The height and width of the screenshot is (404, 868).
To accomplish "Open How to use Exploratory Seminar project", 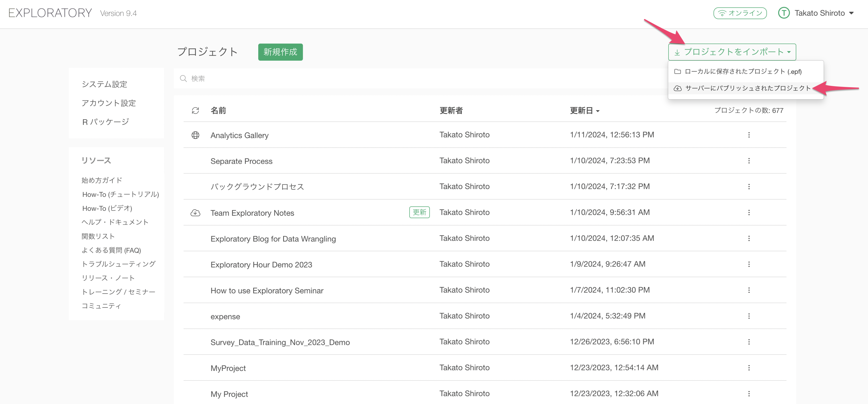I will [267, 291].
